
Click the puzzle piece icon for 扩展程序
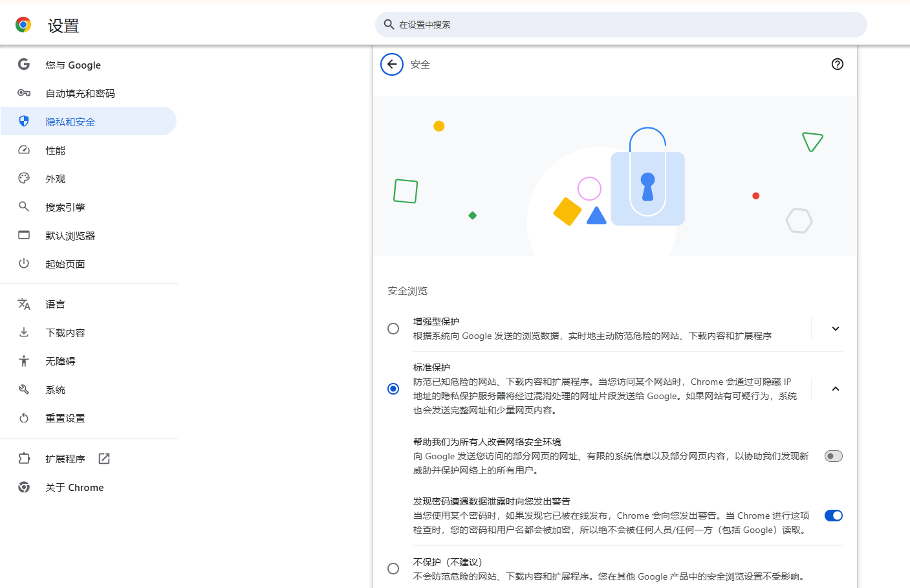[24, 458]
